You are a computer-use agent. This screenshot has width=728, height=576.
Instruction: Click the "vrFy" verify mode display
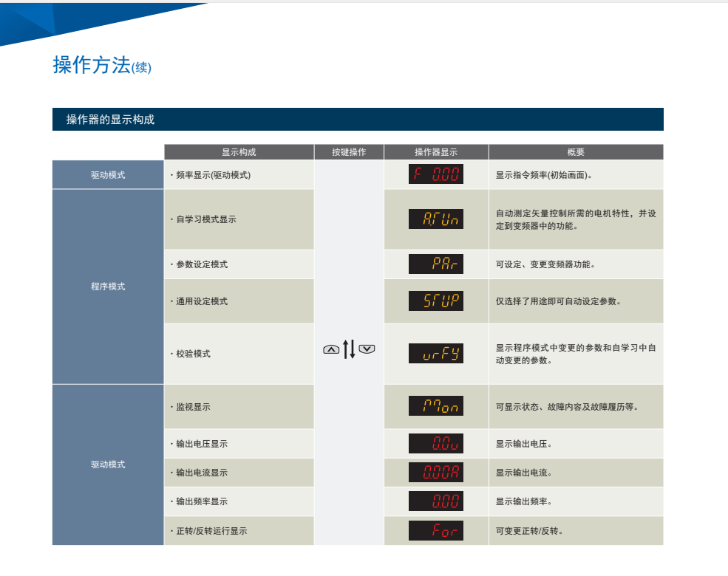pyautogui.click(x=436, y=354)
